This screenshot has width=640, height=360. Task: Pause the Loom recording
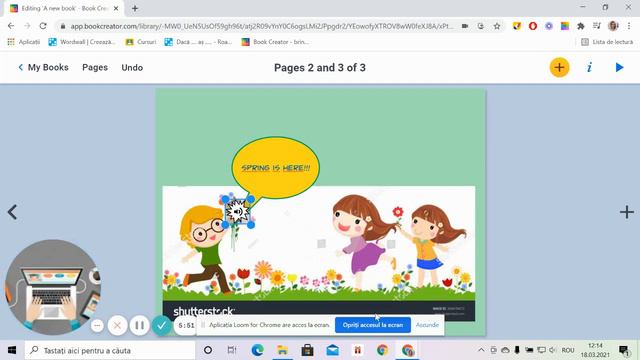coord(139,325)
